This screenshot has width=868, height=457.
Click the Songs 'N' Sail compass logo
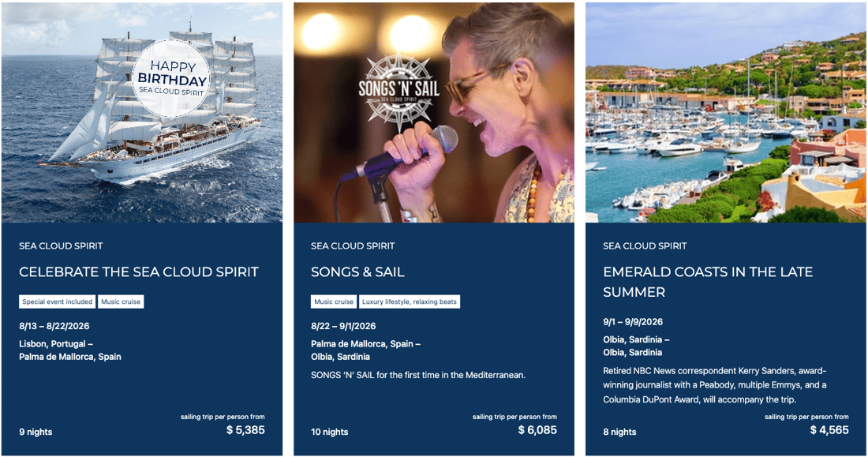pos(397,90)
